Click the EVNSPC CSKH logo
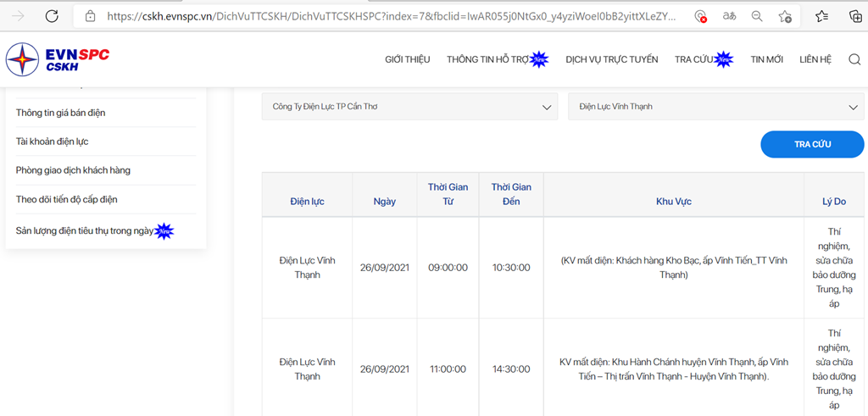The image size is (868, 416). [58, 59]
